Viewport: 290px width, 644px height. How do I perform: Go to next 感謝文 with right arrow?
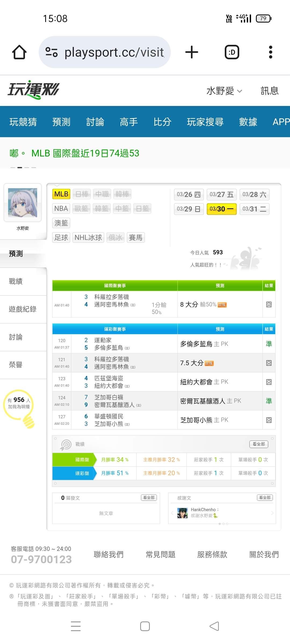pos(272,513)
